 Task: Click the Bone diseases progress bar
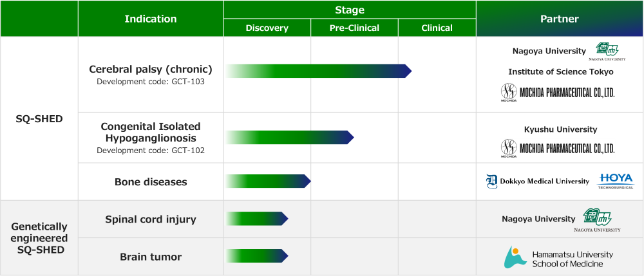(x=268, y=181)
